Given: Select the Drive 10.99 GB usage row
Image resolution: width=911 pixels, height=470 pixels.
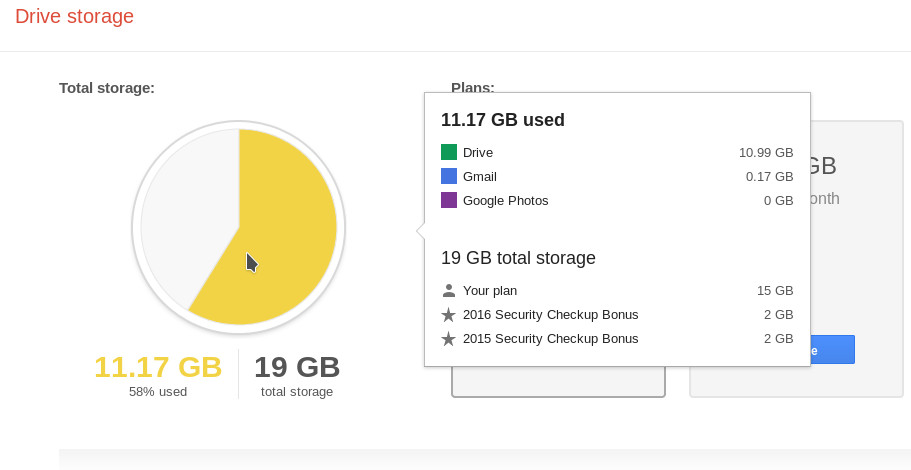Looking at the screenshot, I should pos(617,152).
